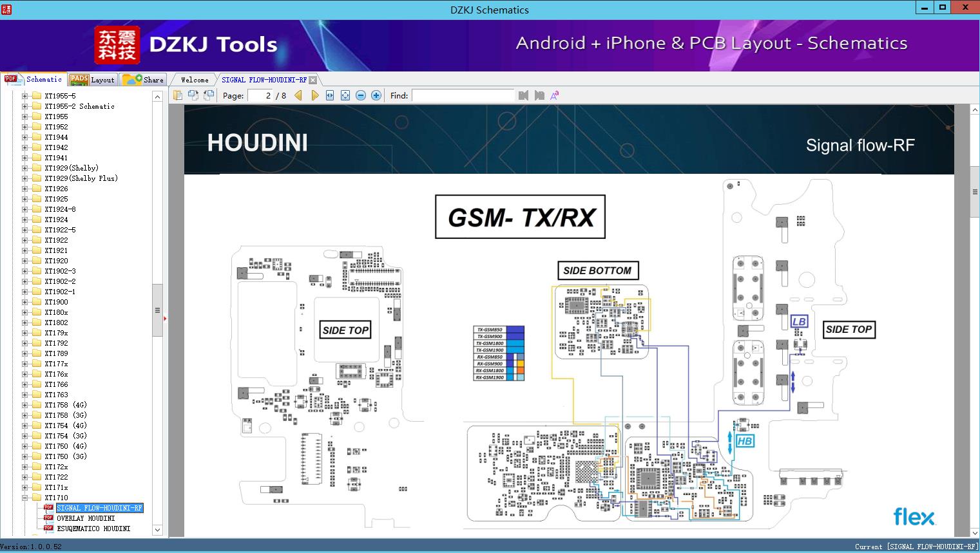Switch to the Schematic tab
This screenshot has height=553, width=980.
pos(34,79)
